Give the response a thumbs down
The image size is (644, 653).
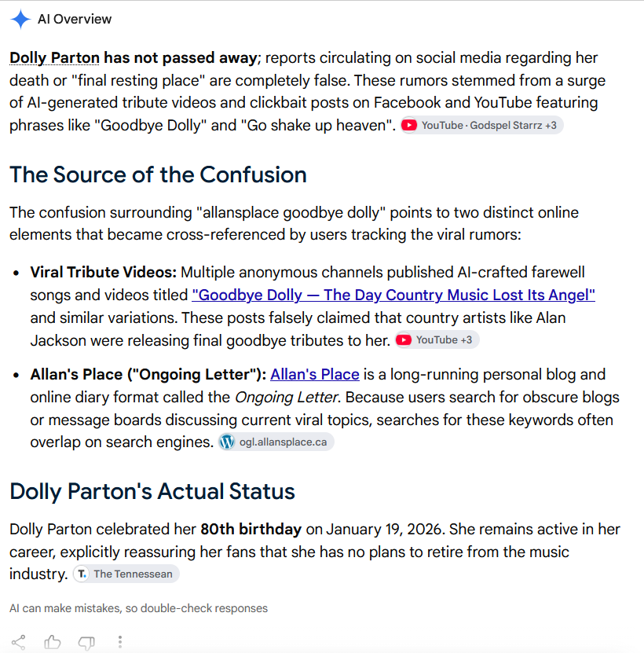86,643
